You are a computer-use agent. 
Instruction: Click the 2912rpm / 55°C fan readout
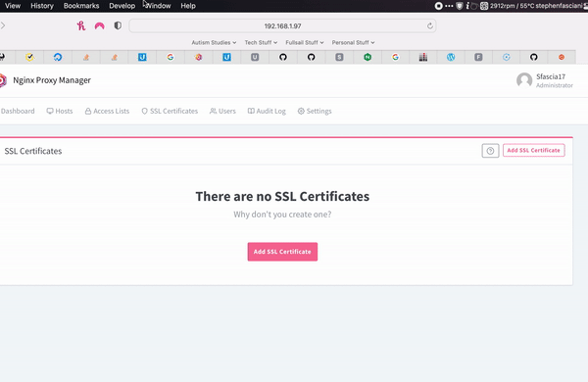(x=512, y=6)
